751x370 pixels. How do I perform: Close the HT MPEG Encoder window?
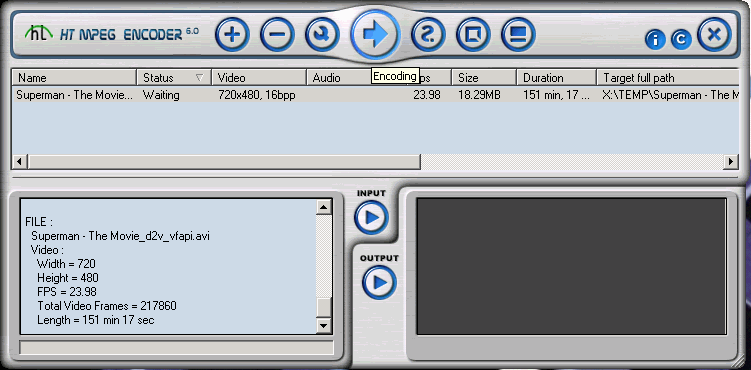pos(714,34)
